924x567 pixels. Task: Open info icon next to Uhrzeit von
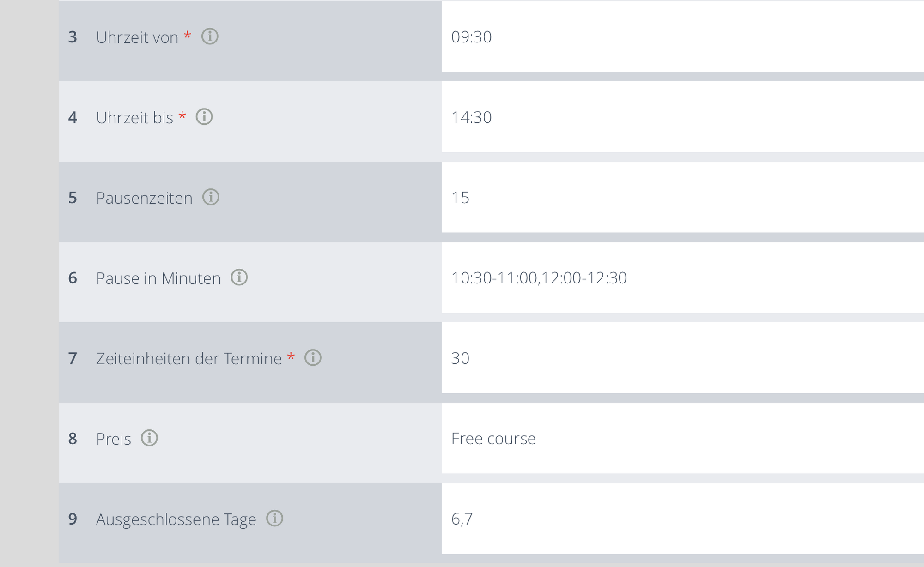pyautogui.click(x=210, y=36)
